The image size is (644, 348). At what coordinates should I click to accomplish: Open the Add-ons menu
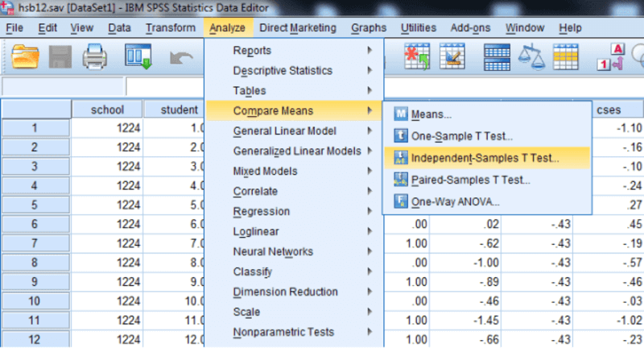pos(470,28)
